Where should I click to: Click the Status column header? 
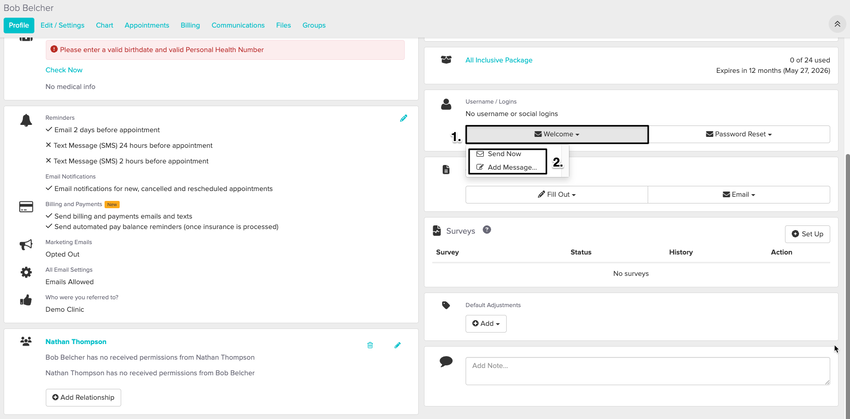pos(581,253)
